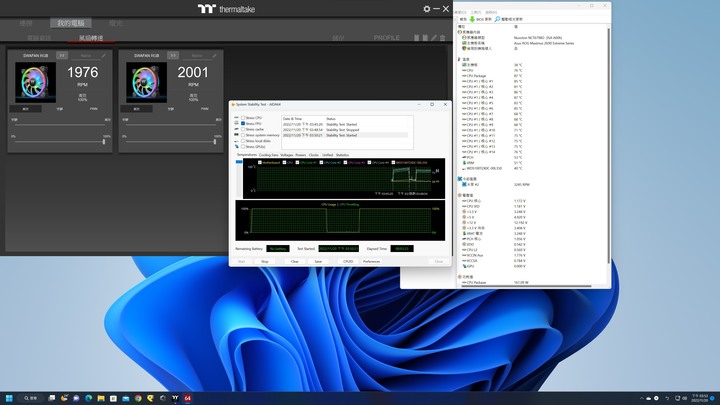Open Windows Start menu
This screenshot has height=405, width=720.
pyautogui.click(x=9, y=398)
